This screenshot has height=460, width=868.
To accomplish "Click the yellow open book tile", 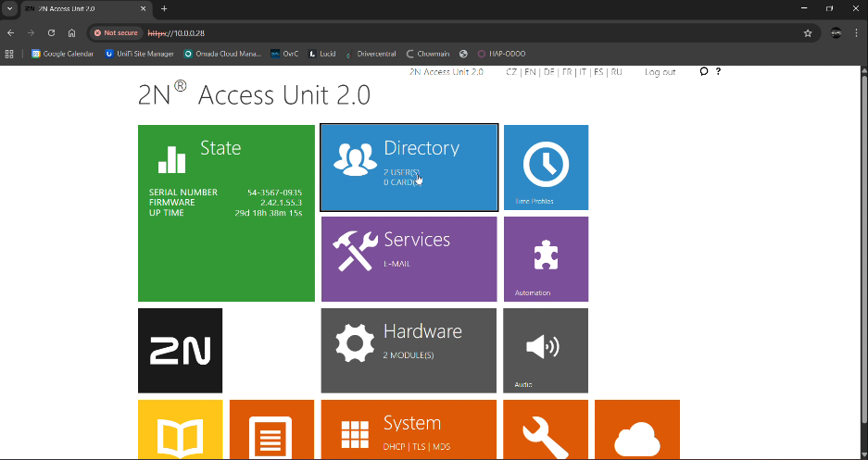I will [180, 429].
